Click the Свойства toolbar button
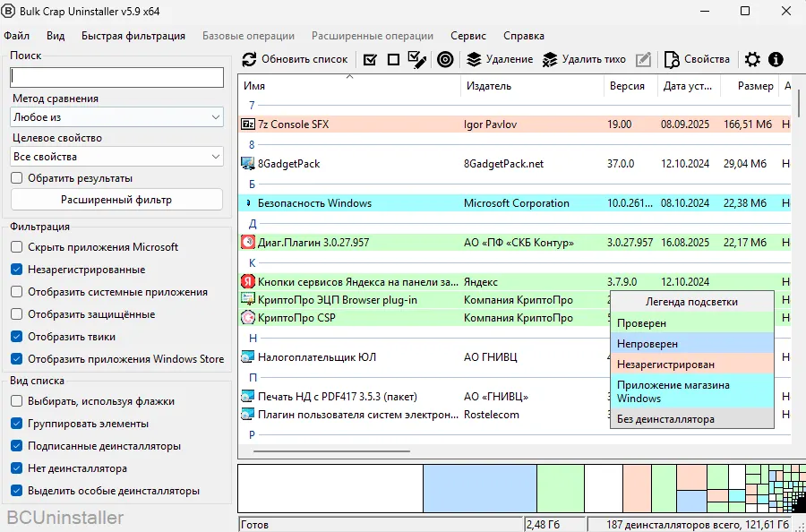806x532 pixels. [x=697, y=60]
